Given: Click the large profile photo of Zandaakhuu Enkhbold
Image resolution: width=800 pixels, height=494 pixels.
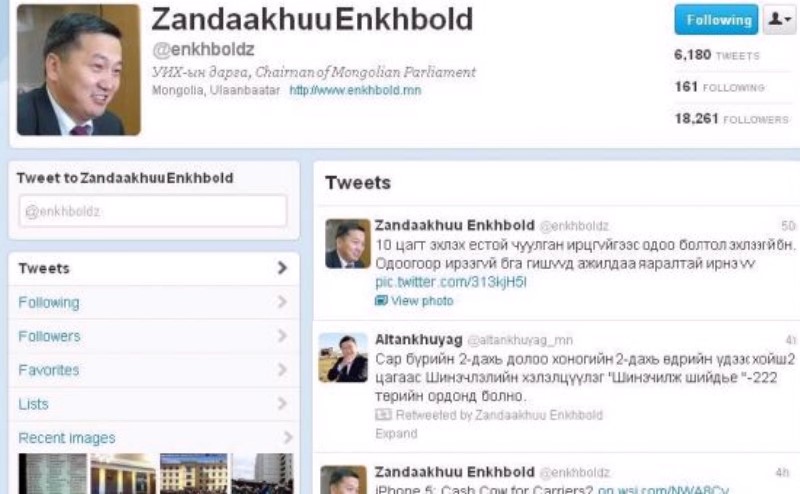Looking at the screenshot, I should 79,69.
